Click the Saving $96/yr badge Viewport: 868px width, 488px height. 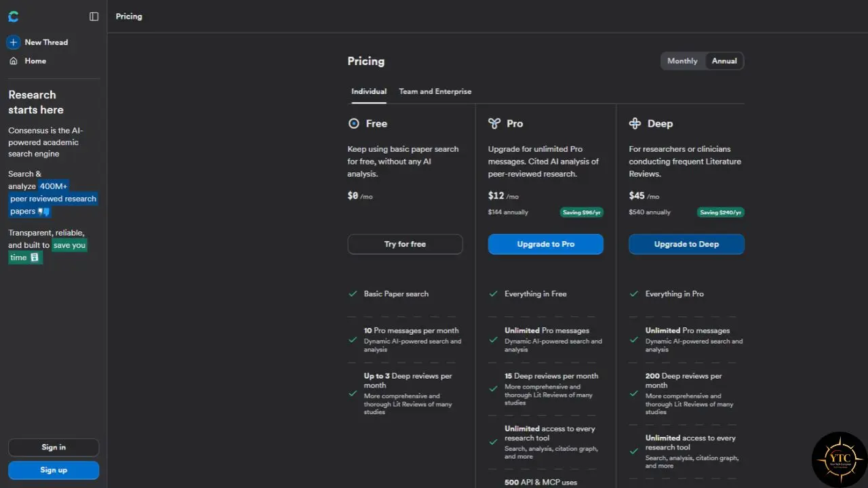[582, 212]
